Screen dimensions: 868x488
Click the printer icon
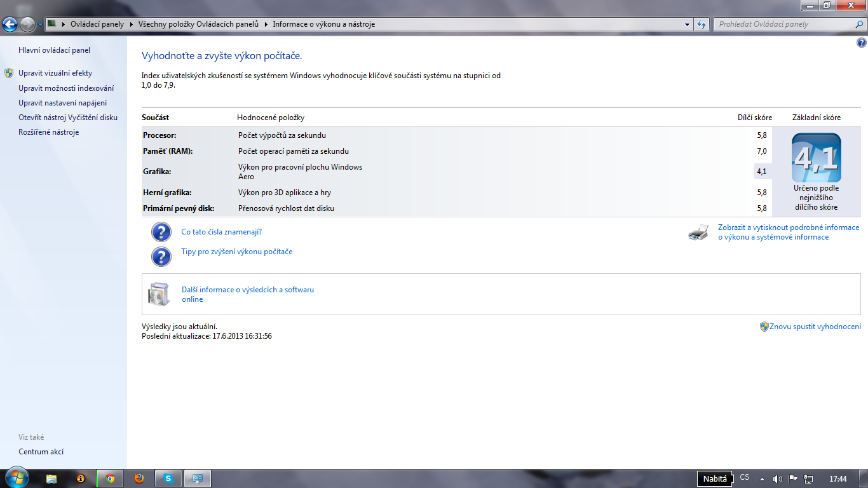tap(698, 233)
